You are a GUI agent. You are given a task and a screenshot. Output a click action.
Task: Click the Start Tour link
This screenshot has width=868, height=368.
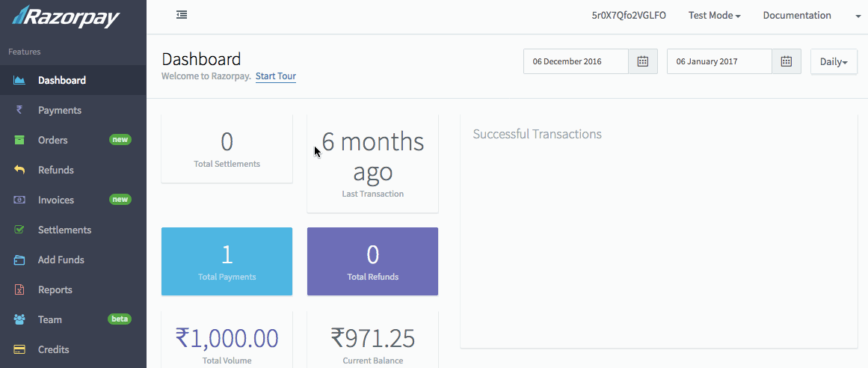pos(276,76)
